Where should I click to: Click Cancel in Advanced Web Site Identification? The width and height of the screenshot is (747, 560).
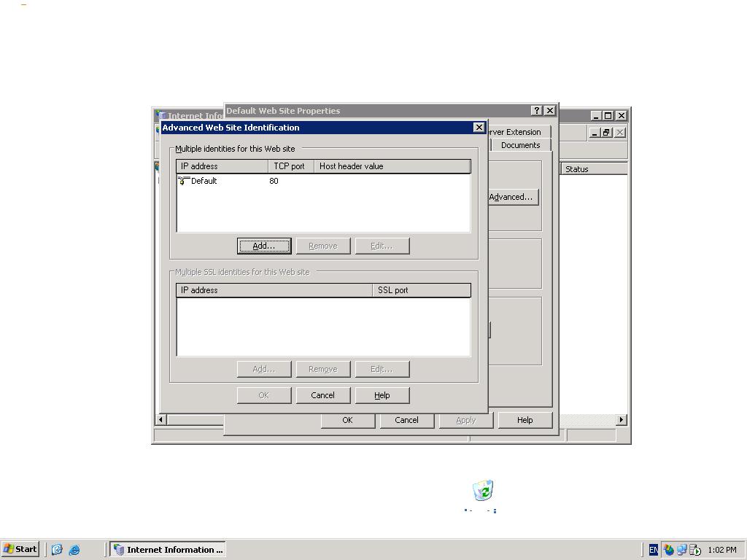pyautogui.click(x=323, y=395)
